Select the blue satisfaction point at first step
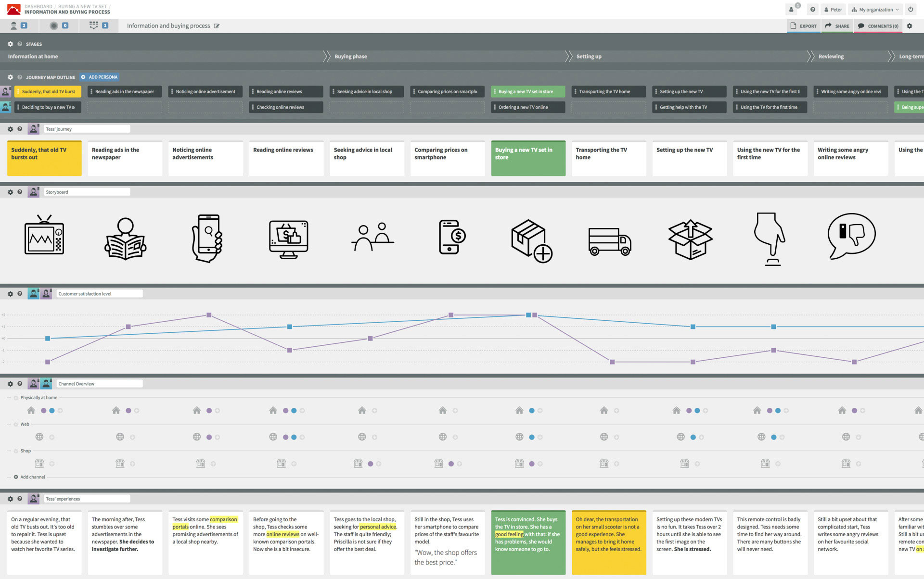This screenshot has height=579, width=924. (48, 339)
